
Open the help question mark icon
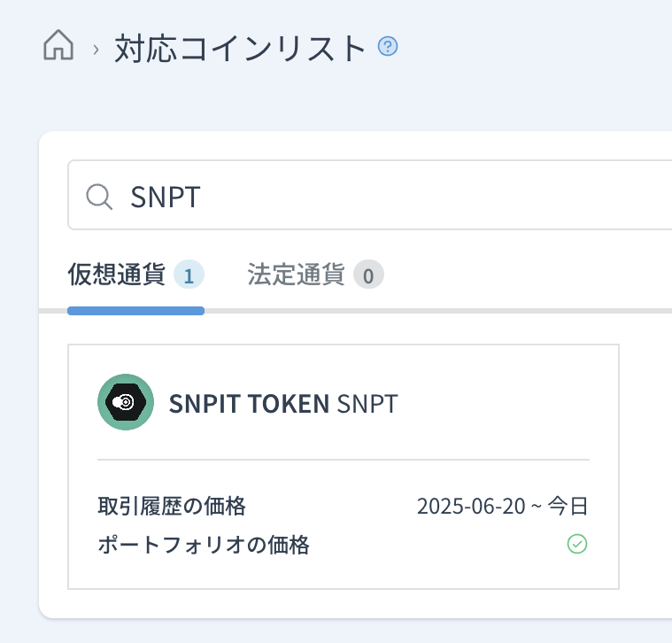point(388,46)
